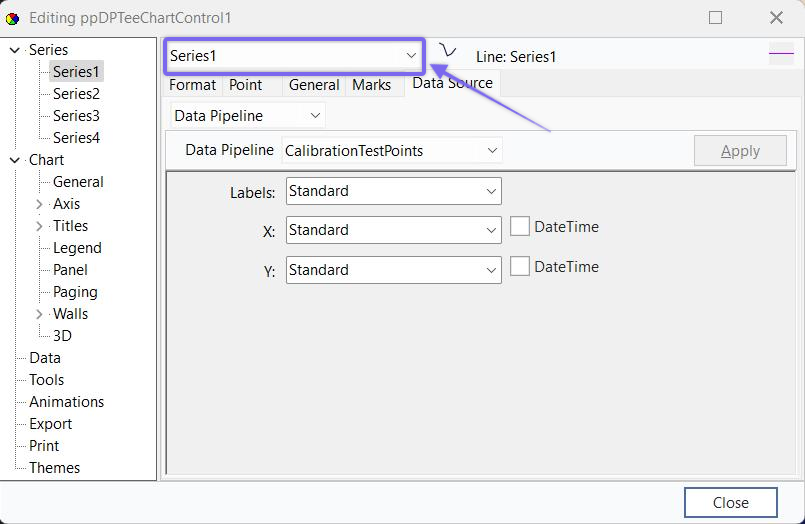
Task: Select Legend in the Chart tree
Action: 77,248
